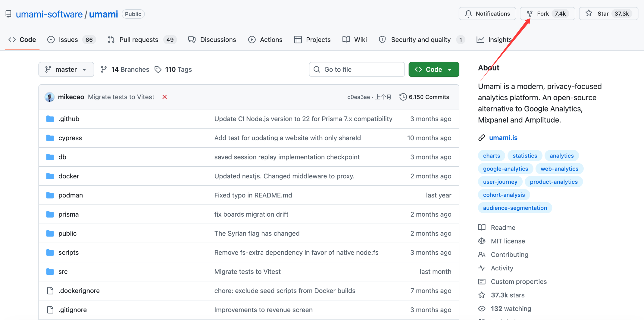Click the Custom properties note icon
This screenshot has width=644, height=320.
click(x=482, y=282)
